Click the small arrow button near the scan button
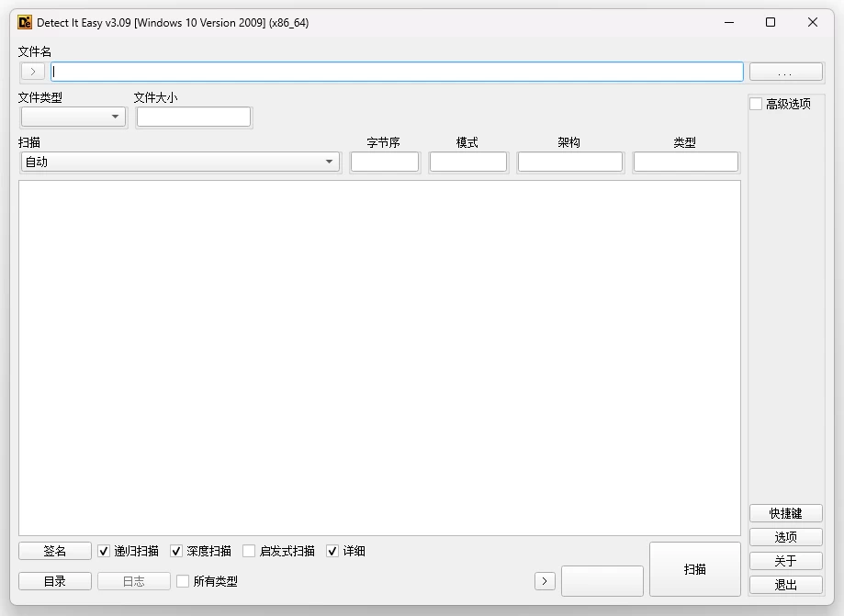Screen dimensions: 844x616 (x=544, y=580)
